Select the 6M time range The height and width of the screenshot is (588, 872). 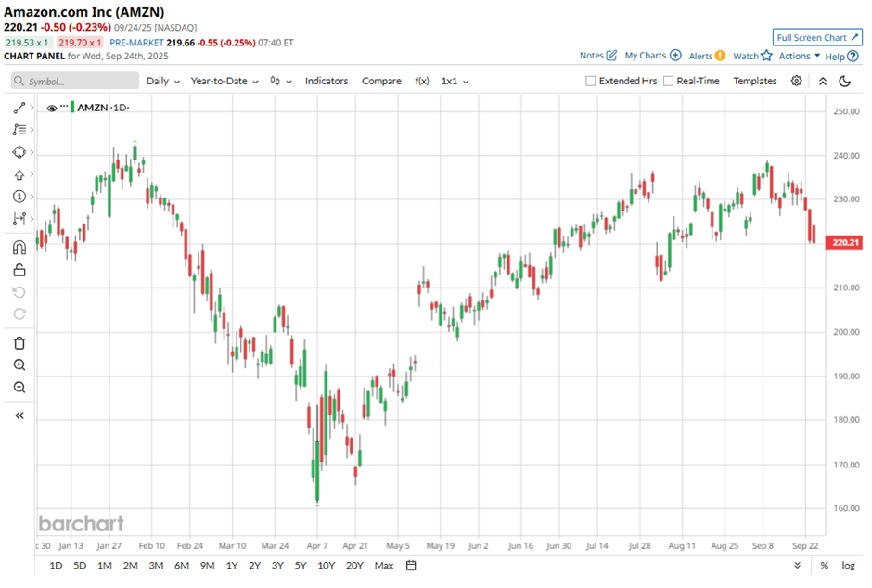tap(182, 565)
